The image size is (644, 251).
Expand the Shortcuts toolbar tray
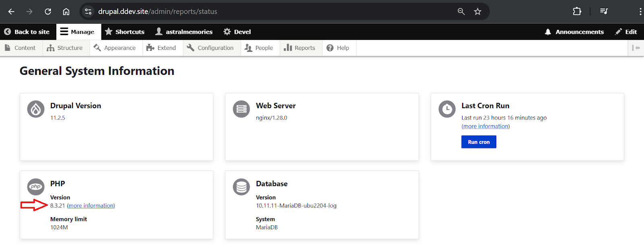pyautogui.click(x=124, y=32)
